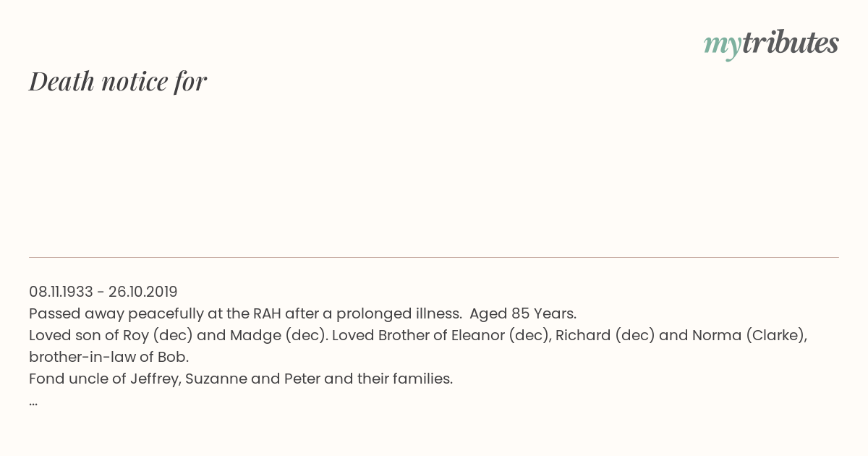
Task: Click the "tributes" part of the logo
Action: tap(790, 43)
